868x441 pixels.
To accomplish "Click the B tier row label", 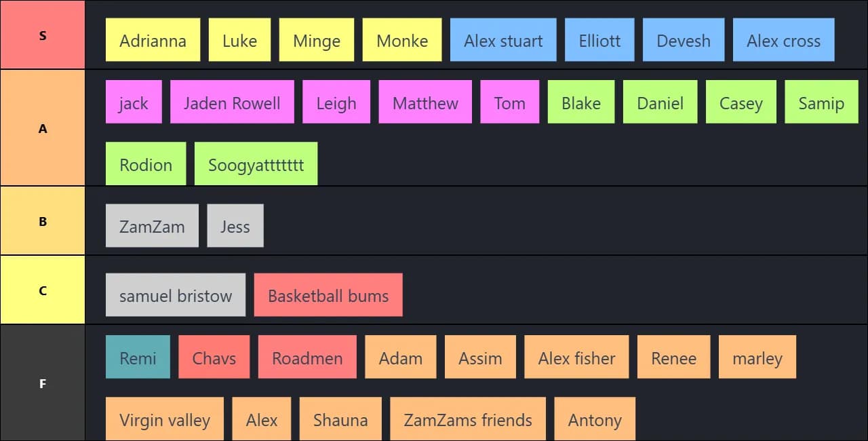I will pyautogui.click(x=43, y=221).
